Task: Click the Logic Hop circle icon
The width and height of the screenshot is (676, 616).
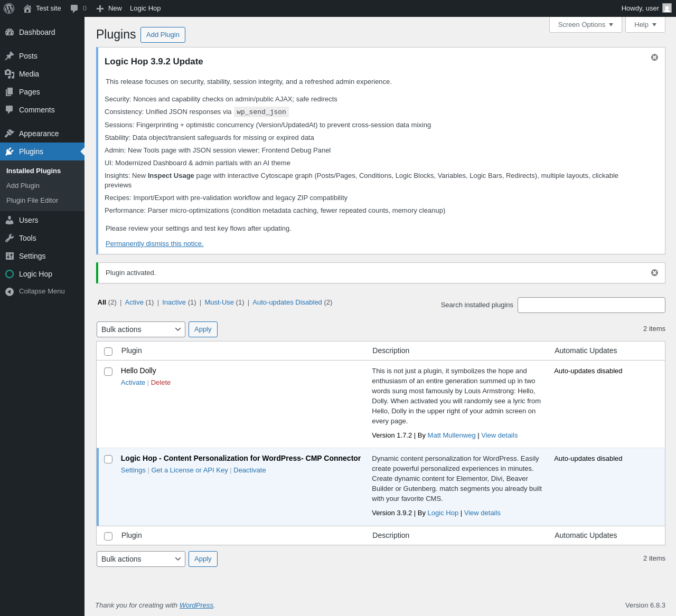Action: [x=10, y=274]
